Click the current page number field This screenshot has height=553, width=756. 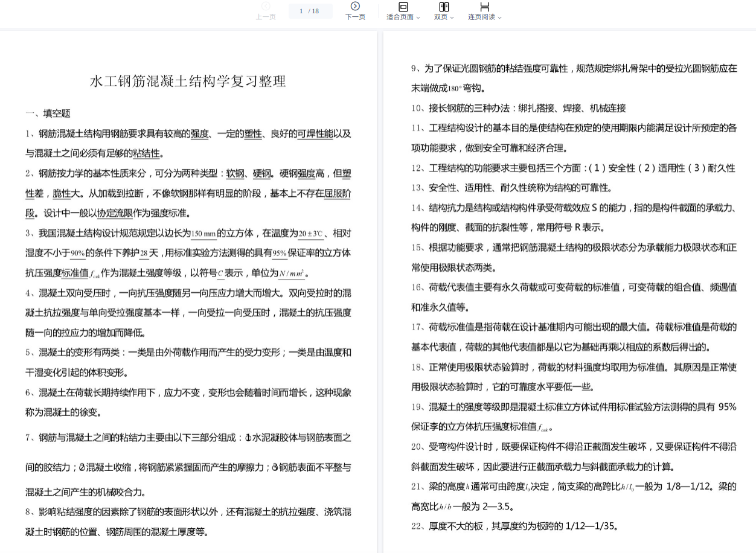(x=301, y=11)
